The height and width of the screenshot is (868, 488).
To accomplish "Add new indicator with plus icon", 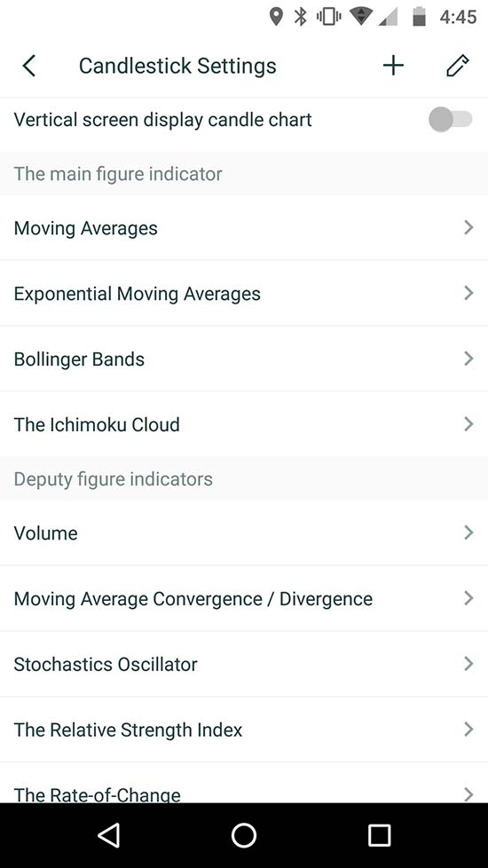I will [393, 66].
